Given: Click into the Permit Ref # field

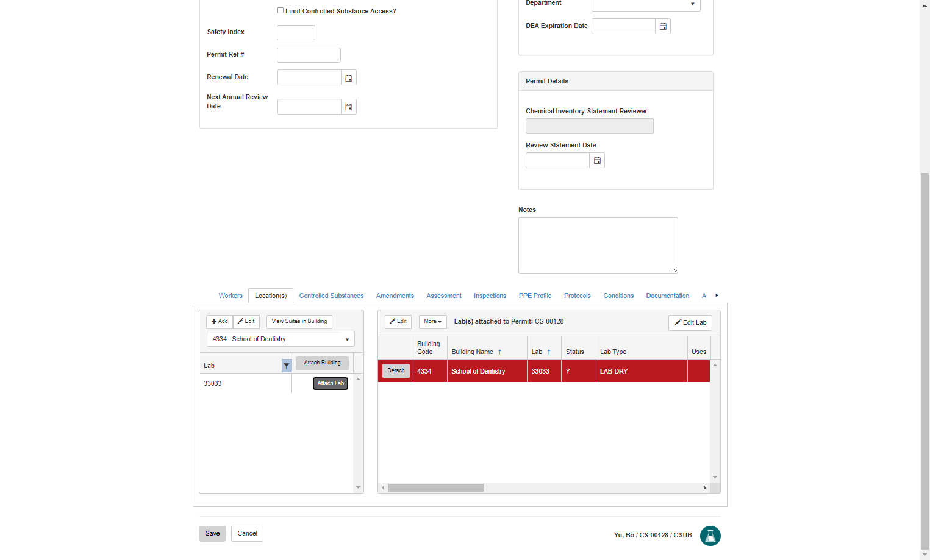Looking at the screenshot, I should pos(309,55).
